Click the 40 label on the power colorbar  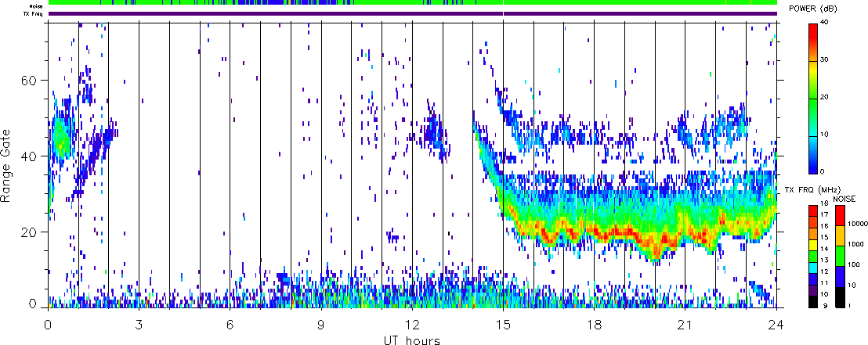tap(824, 22)
